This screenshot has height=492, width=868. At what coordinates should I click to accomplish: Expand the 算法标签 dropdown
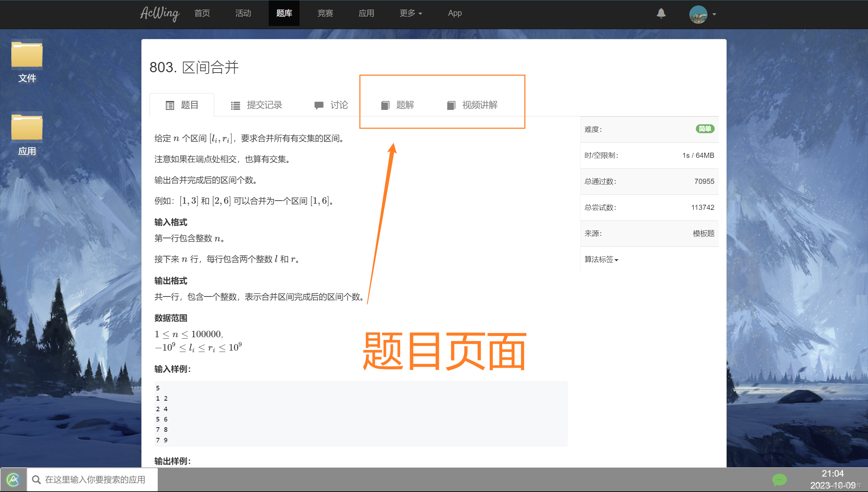click(x=601, y=260)
